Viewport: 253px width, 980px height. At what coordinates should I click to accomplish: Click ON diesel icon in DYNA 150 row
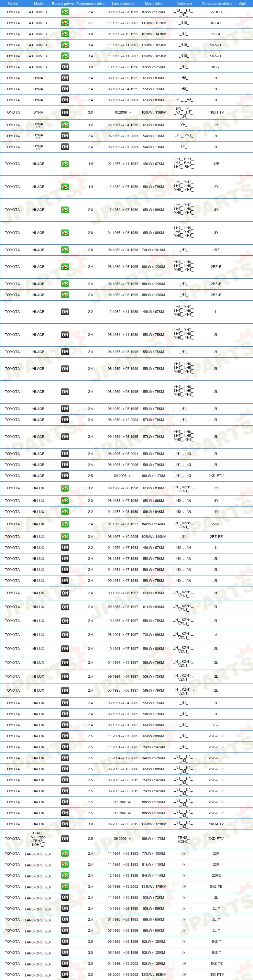[65, 147]
